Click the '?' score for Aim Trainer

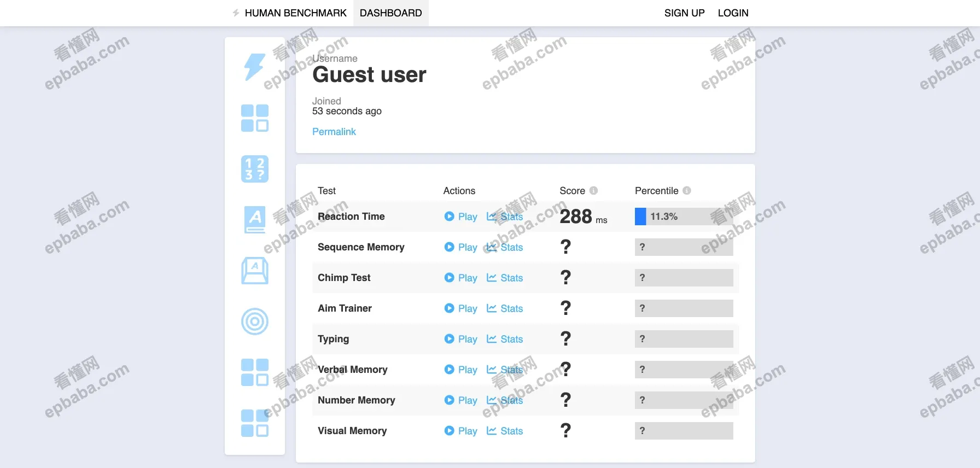566,308
